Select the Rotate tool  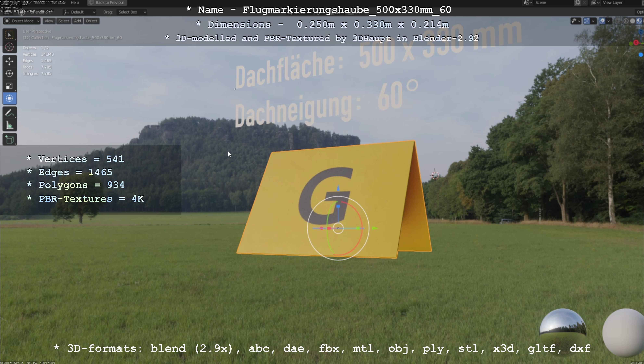click(x=9, y=73)
